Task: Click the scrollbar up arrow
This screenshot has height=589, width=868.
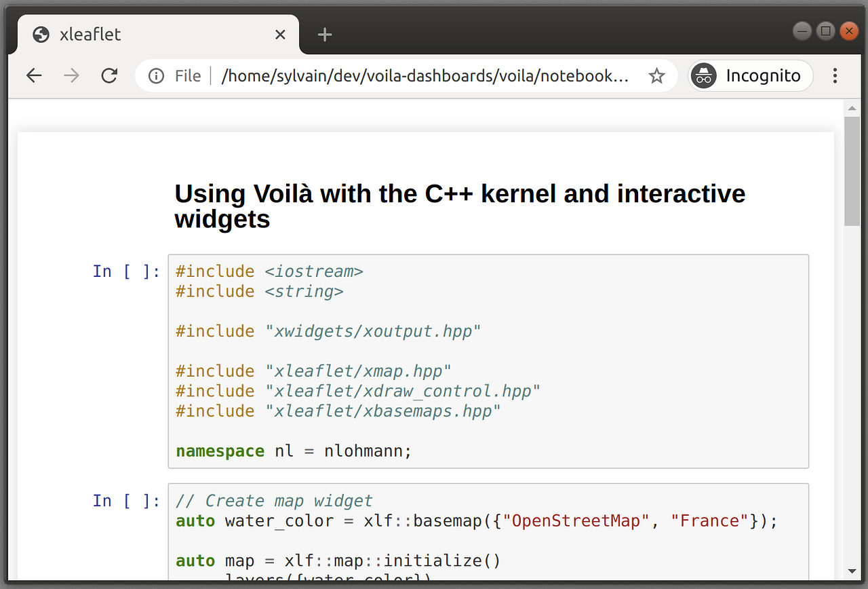Action: click(x=852, y=107)
